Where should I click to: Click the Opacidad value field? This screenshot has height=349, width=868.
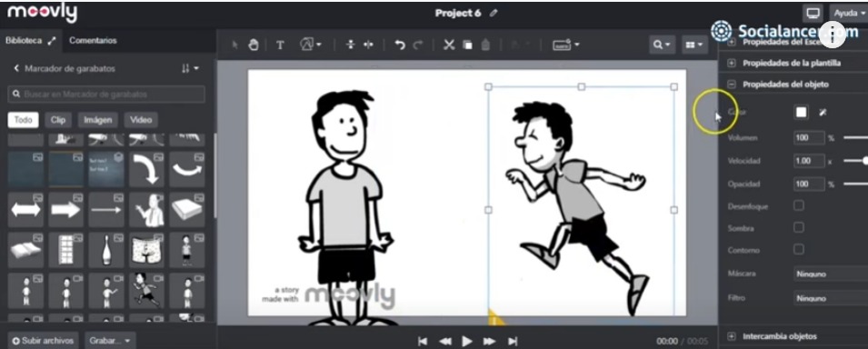pyautogui.click(x=809, y=184)
